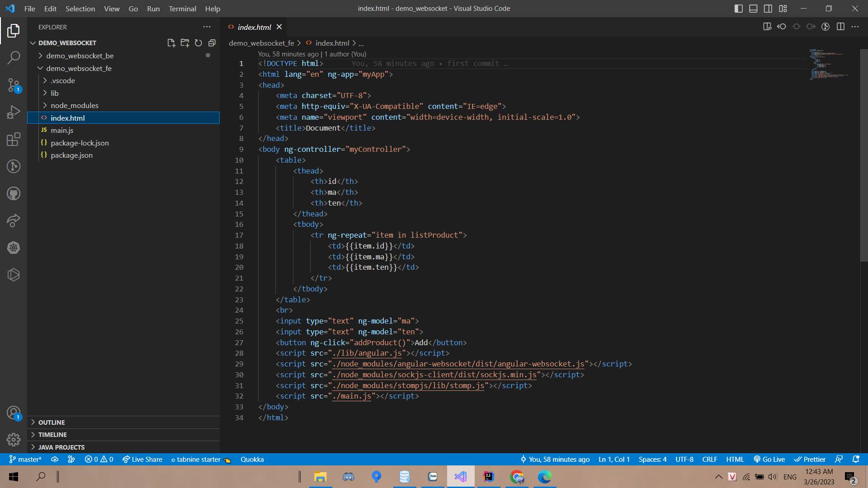Open index.html tab in editor
Viewport: 868px width, 488px height.
253,27
